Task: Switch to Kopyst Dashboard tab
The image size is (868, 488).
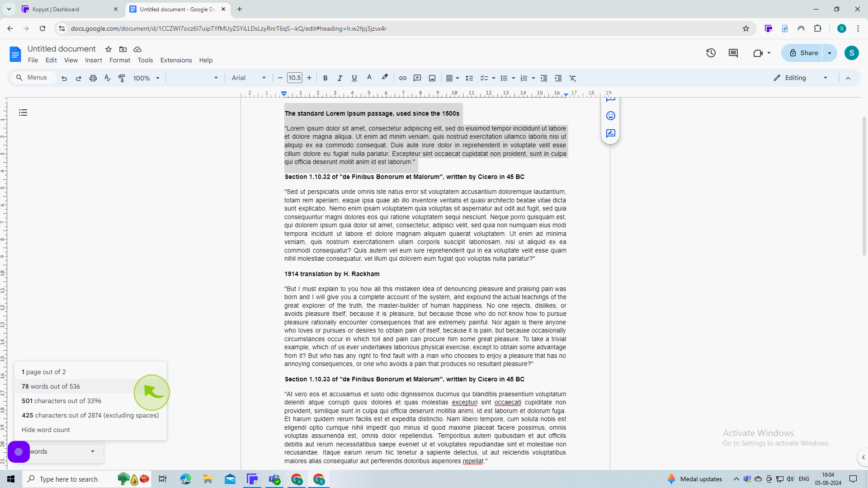Action: tap(69, 9)
